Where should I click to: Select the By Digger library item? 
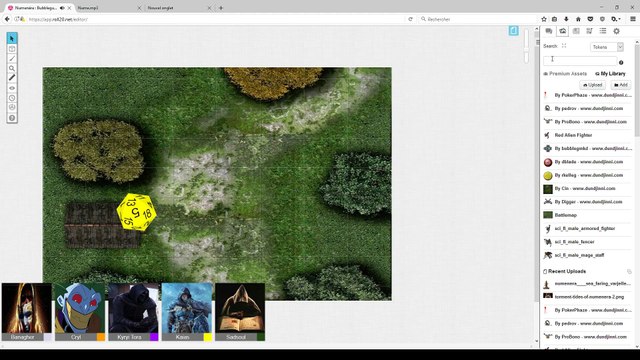587,202
